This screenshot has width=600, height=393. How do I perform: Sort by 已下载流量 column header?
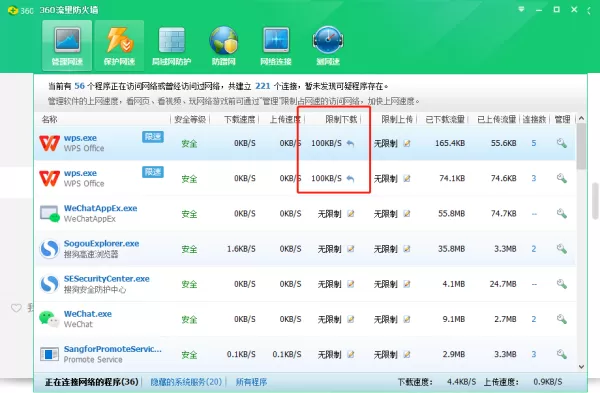pos(445,120)
